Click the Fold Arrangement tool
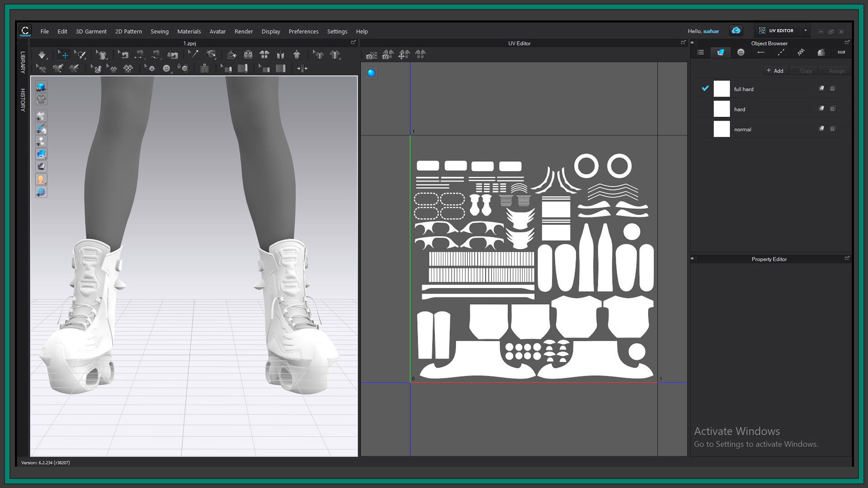 [231, 55]
